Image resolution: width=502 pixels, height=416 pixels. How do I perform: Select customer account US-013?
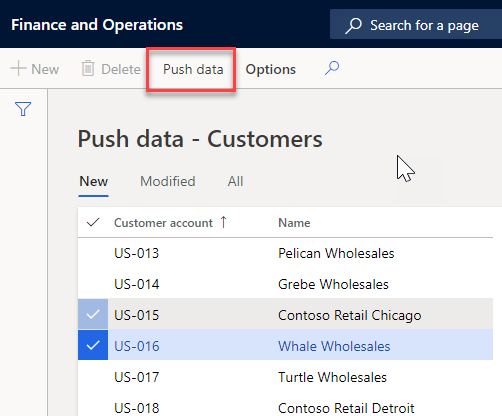[x=136, y=253]
